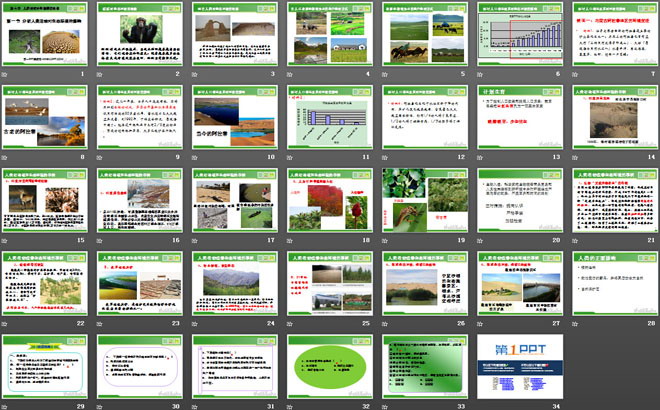Screen dimensions: 660x410
Task: Select slide 17 with four pollution photos
Action: pos(235,200)
